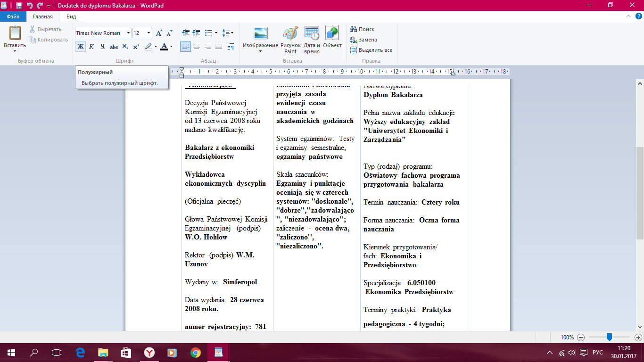Apply strikethrough formatting

[114, 46]
